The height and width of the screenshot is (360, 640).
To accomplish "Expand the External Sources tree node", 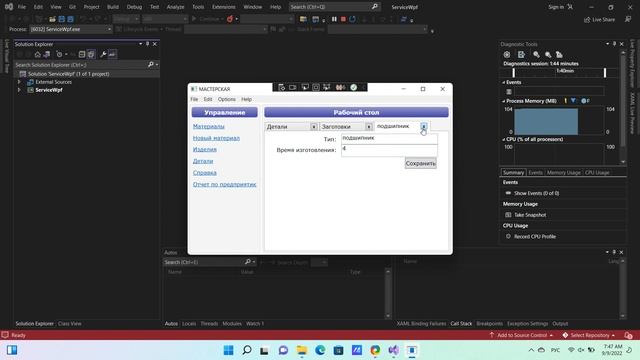I will click(x=19, y=82).
